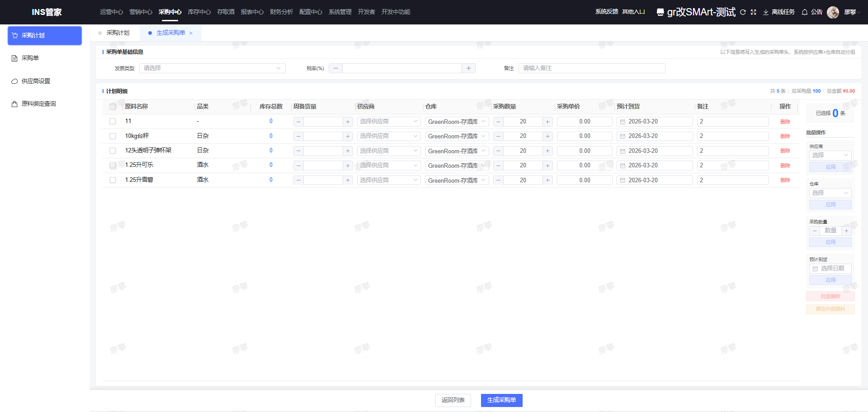Select the checkbox for 10kg台秤 row
This screenshot has height=412, width=868.
coord(113,136)
